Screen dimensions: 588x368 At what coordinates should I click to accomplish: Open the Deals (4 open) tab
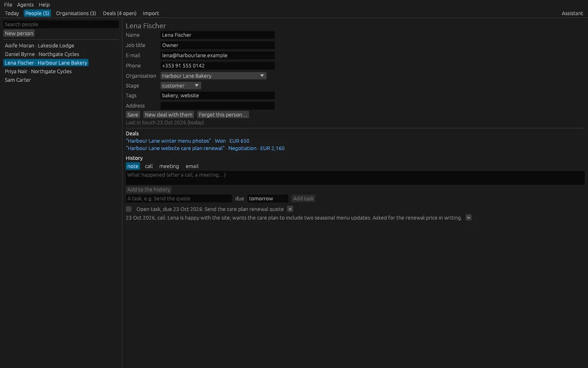click(x=120, y=13)
